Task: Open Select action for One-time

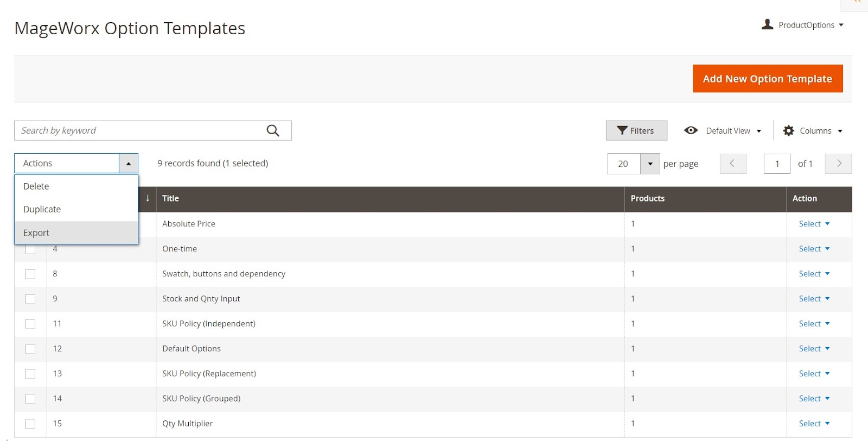Action: pyautogui.click(x=814, y=249)
